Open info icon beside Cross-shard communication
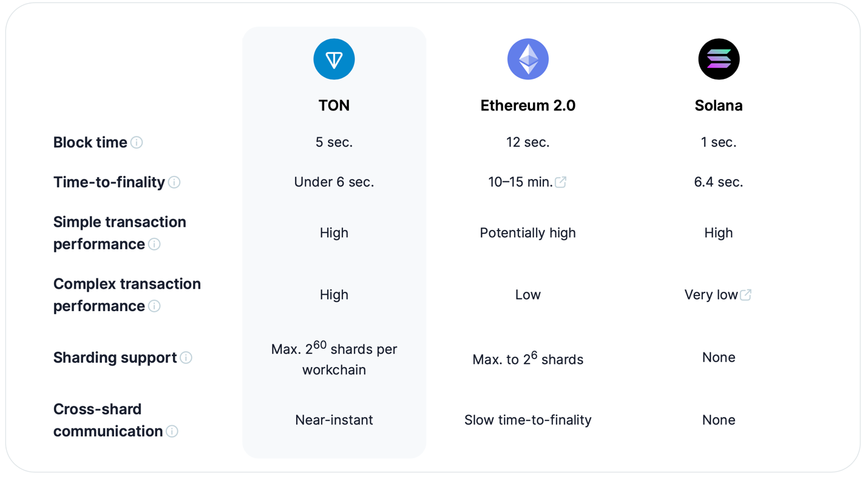The height and width of the screenshot is (478, 868). point(172,431)
